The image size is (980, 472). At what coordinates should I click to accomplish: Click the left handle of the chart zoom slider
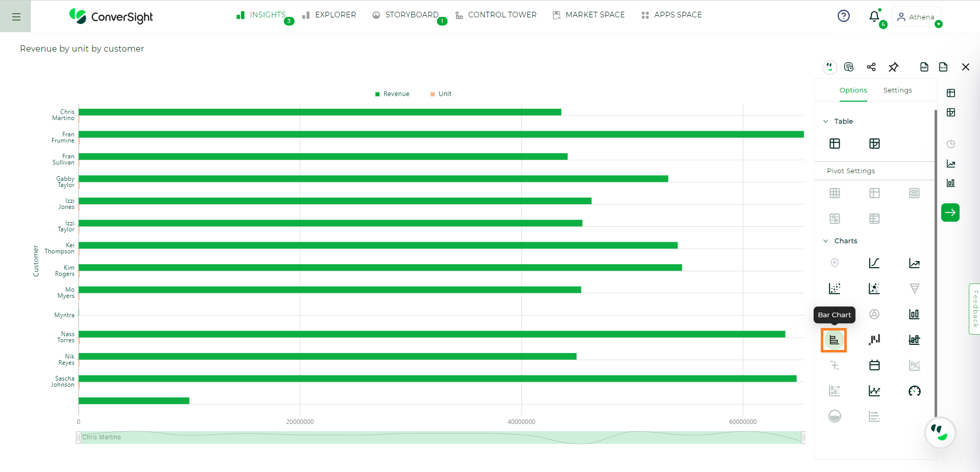(79, 437)
